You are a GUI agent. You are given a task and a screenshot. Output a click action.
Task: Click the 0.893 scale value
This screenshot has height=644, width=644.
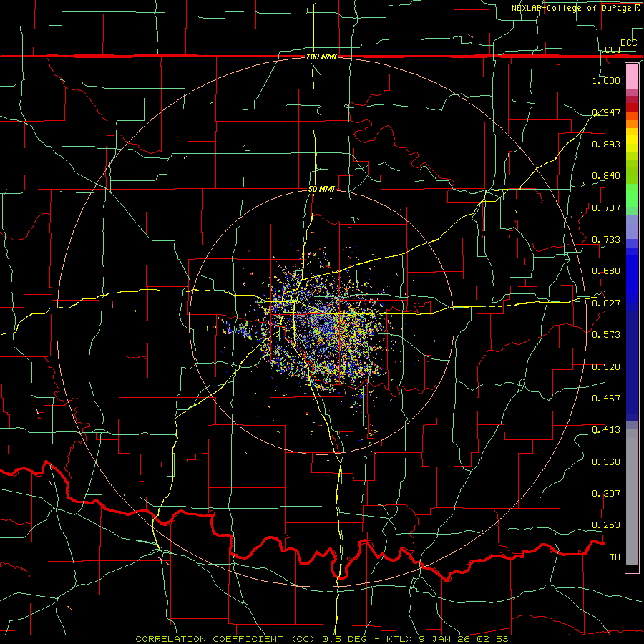pyautogui.click(x=606, y=144)
